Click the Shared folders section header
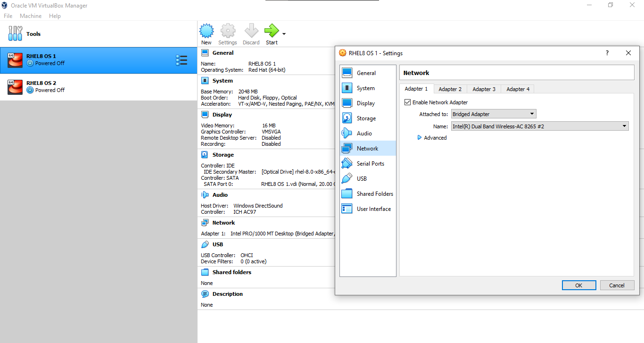This screenshot has height=343, width=644. (232, 272)
